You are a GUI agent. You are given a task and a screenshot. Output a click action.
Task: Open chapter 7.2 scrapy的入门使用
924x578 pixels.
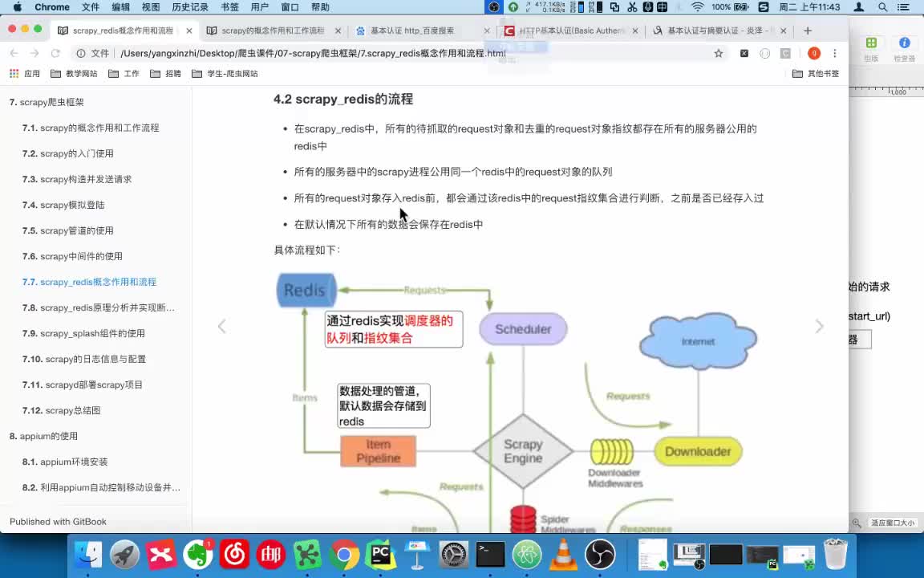click(67, 153)
